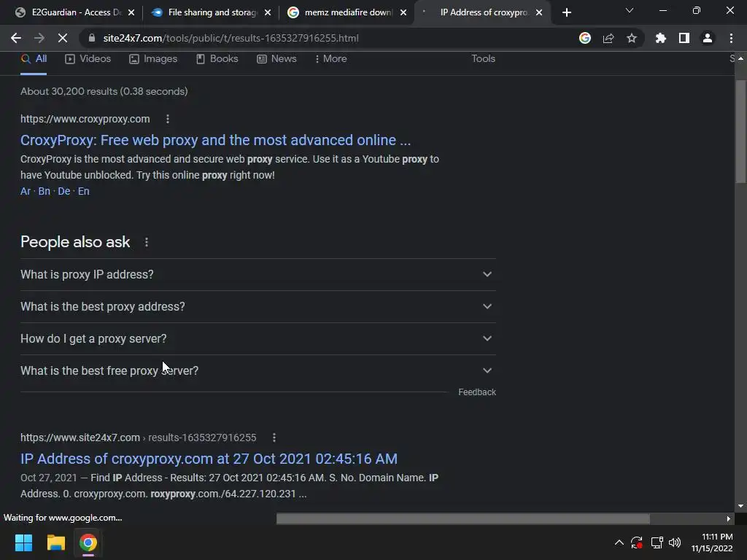Click the forward navigation arrow
The height and width of the screenshot is (560, 747).
[x=39, y=38]
